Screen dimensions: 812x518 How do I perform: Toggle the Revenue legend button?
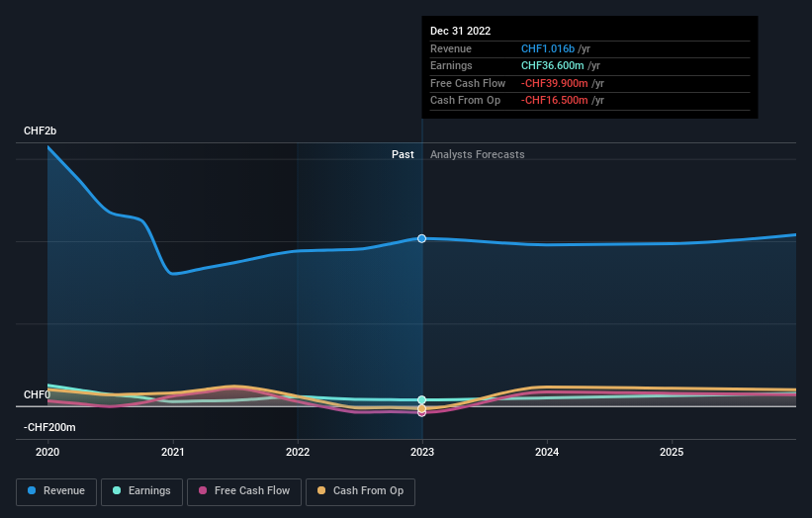(x=56, y=491)
